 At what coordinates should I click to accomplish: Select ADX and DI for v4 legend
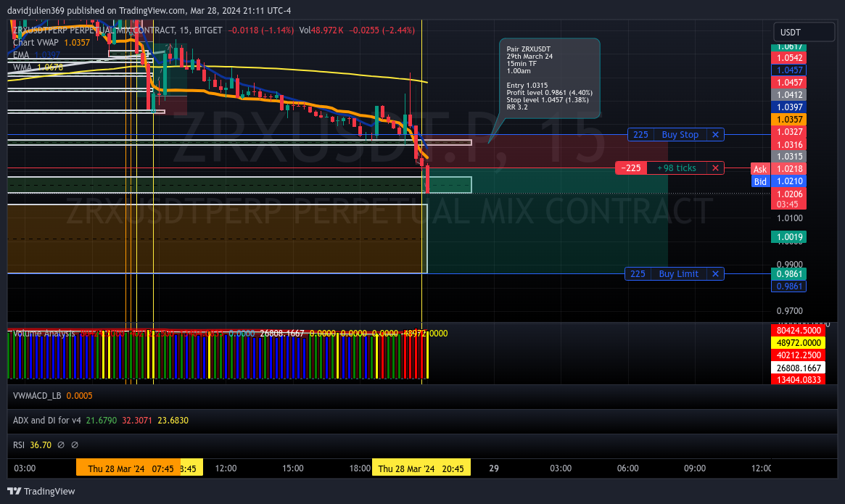(x=47, y=421)
